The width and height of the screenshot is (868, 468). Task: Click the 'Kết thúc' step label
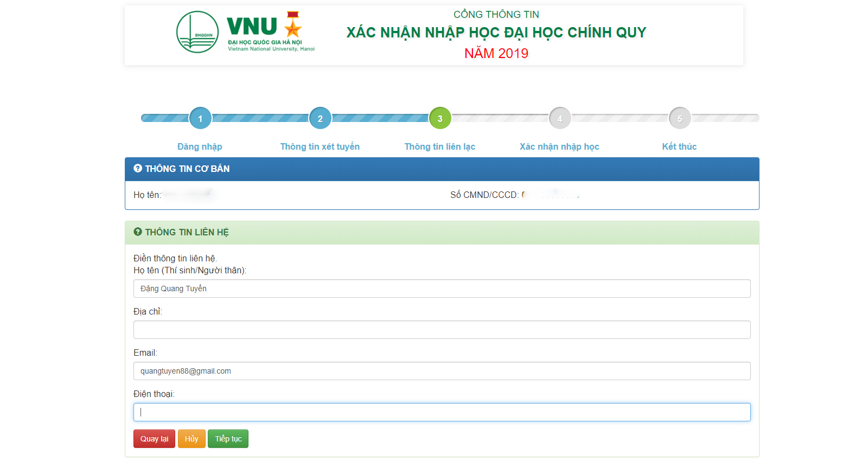point(679,146)
